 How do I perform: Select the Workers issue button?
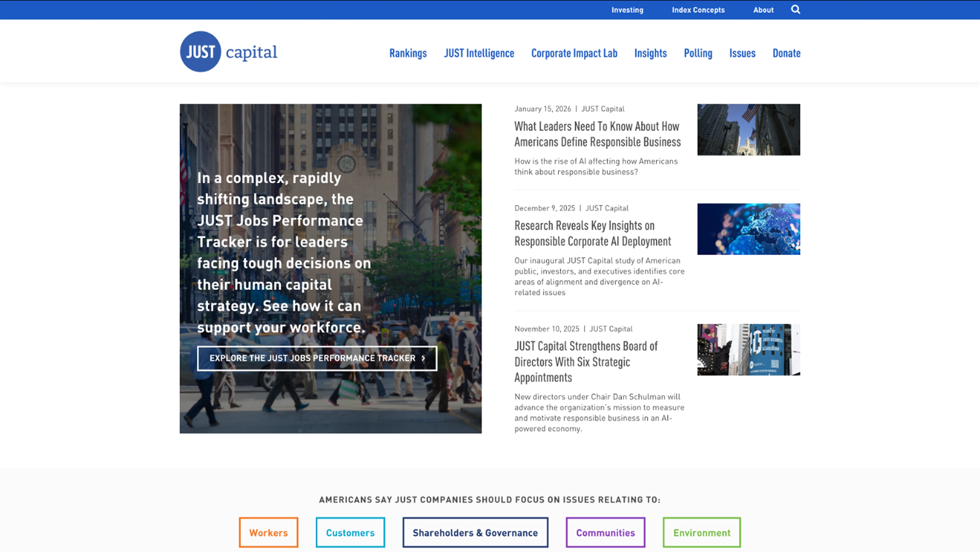269,532
